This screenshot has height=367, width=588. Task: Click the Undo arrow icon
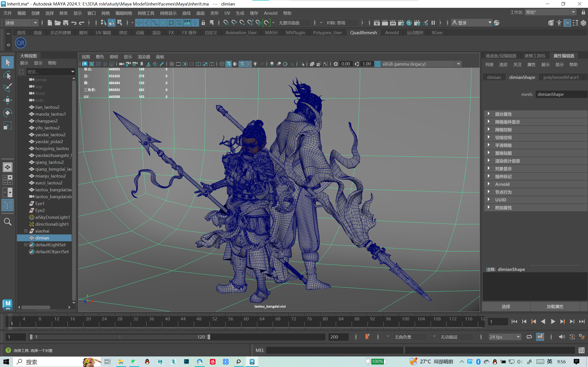(x=74, y=23)
